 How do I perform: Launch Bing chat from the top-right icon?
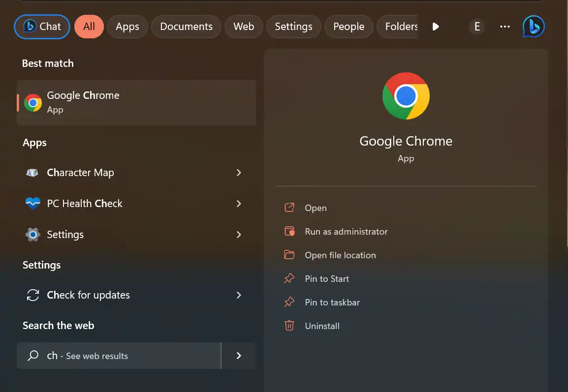(x=534, y=27)
